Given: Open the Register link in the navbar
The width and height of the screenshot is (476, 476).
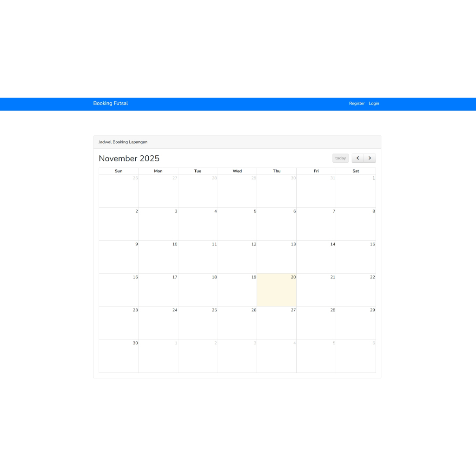Looking at the screenshot, I should [357, 103].
